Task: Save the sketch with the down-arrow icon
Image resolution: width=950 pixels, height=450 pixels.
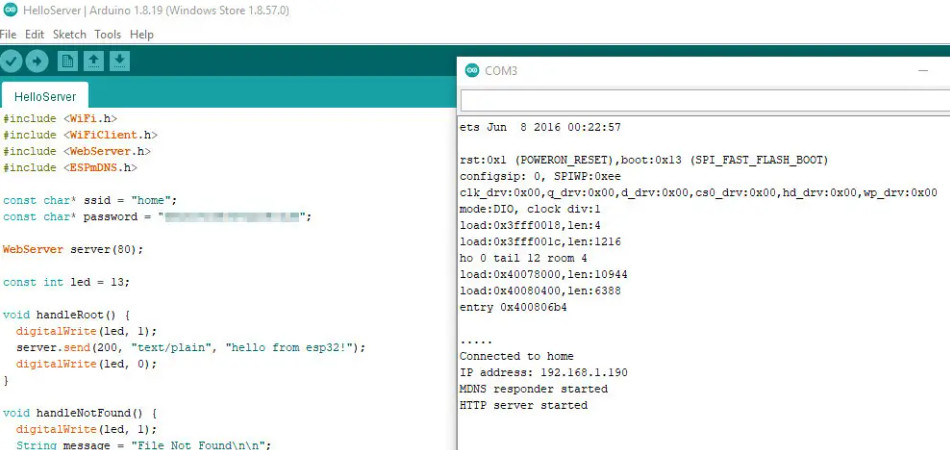Action: pyautogui.click(x=119, y=61)
